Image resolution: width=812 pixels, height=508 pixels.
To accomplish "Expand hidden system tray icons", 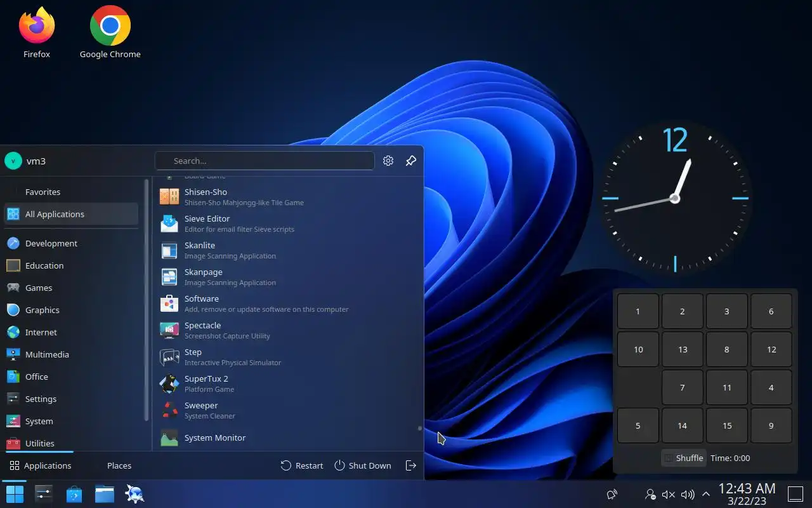I will [x=705, y=494].
